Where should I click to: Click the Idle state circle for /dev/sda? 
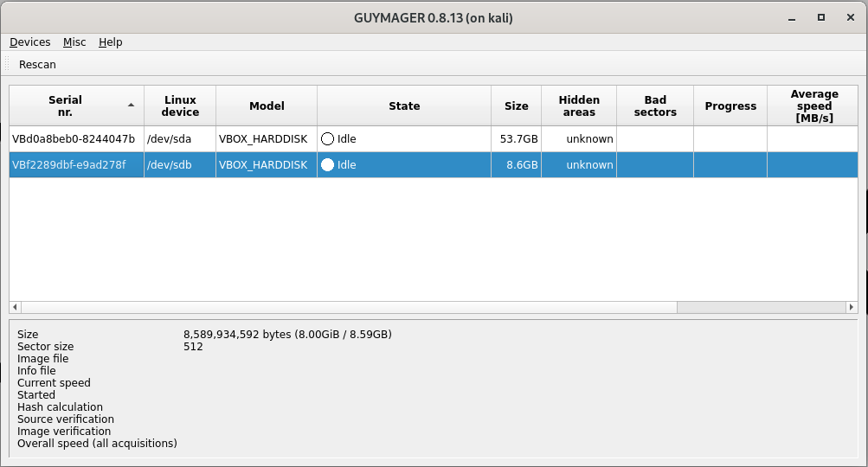pos(327,138)
